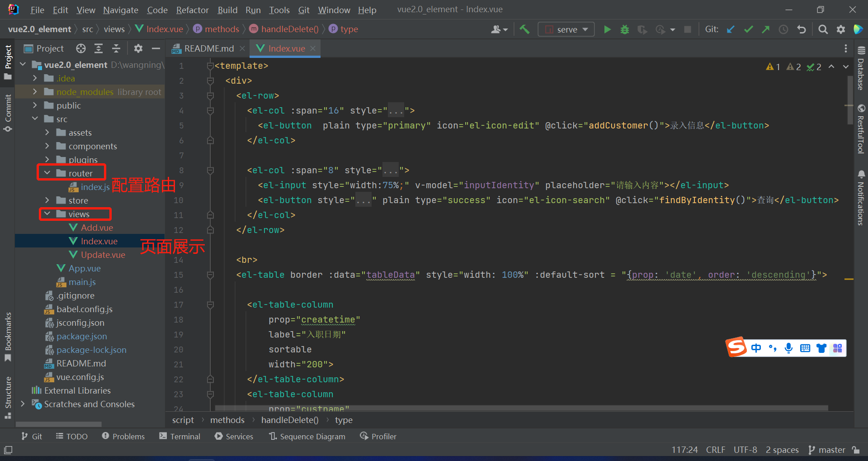
Task: Toggle fold on el-table line 15
Action: pos(210,275)
